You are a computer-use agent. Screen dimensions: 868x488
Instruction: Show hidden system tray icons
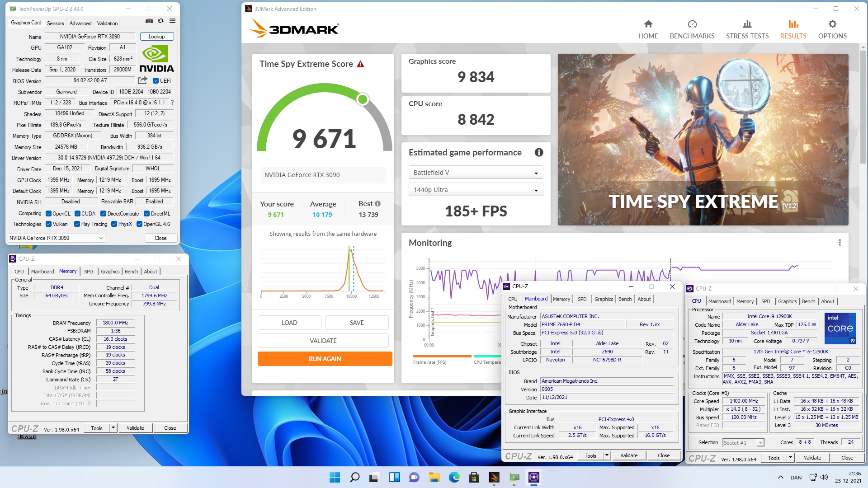pos(780,477)
